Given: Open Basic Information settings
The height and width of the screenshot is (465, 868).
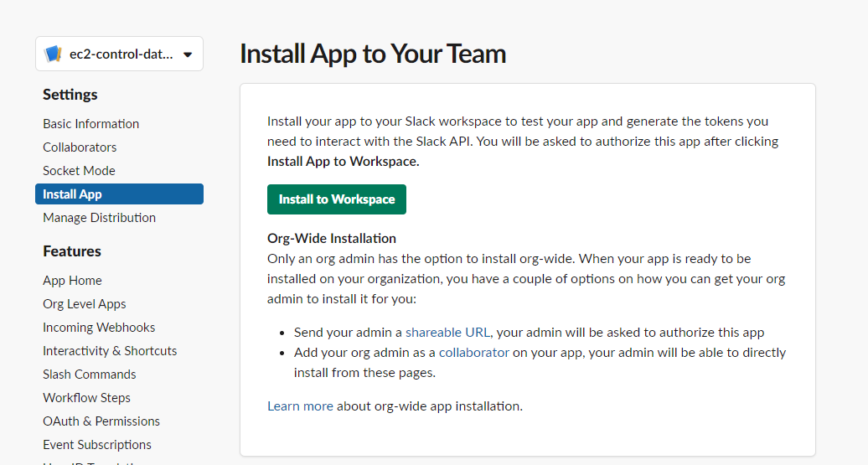Looking at the screenshot, I should click(x=90, y=124).
